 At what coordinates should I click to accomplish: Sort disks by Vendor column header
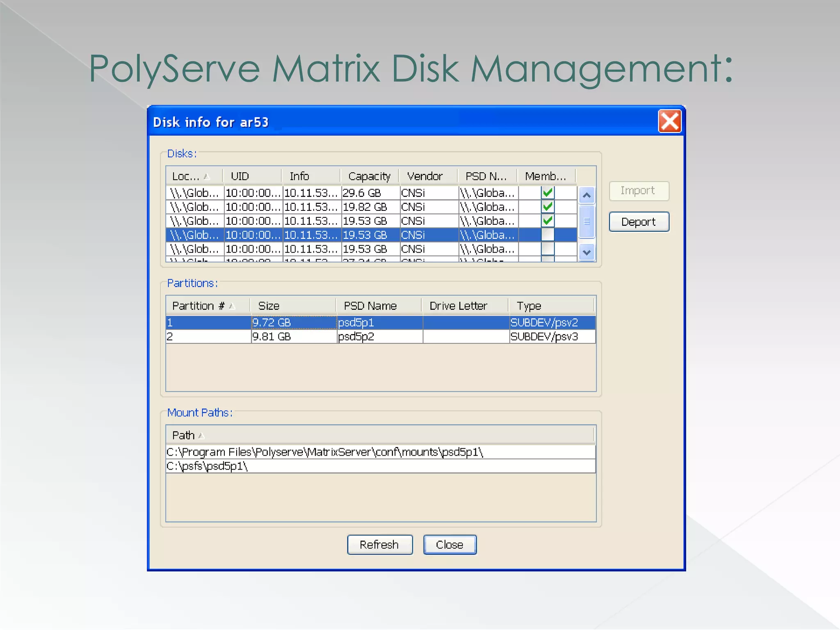(428, 176)
